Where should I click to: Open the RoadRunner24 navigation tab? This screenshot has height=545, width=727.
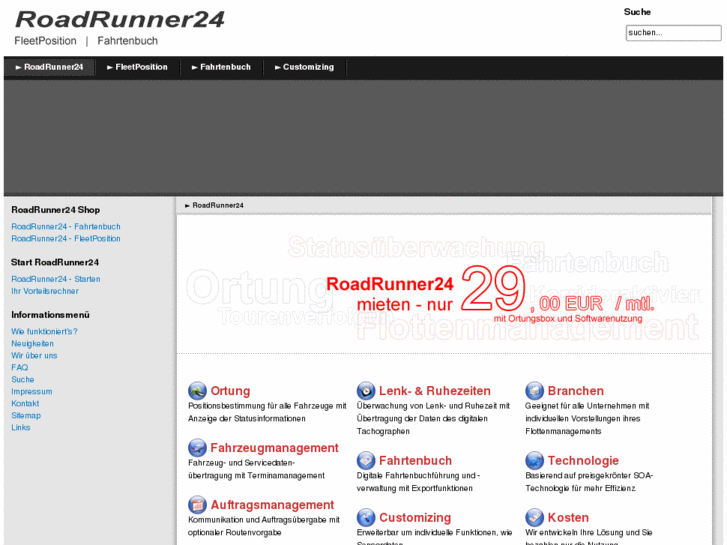50,67
